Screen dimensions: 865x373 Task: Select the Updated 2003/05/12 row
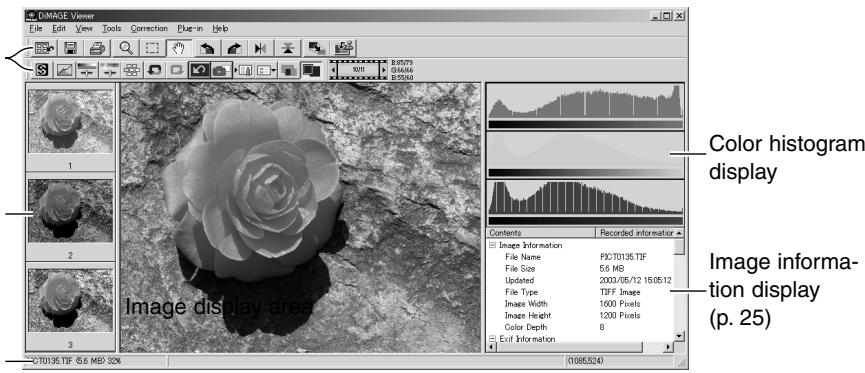pyautogui.click(x=580, y=280)
